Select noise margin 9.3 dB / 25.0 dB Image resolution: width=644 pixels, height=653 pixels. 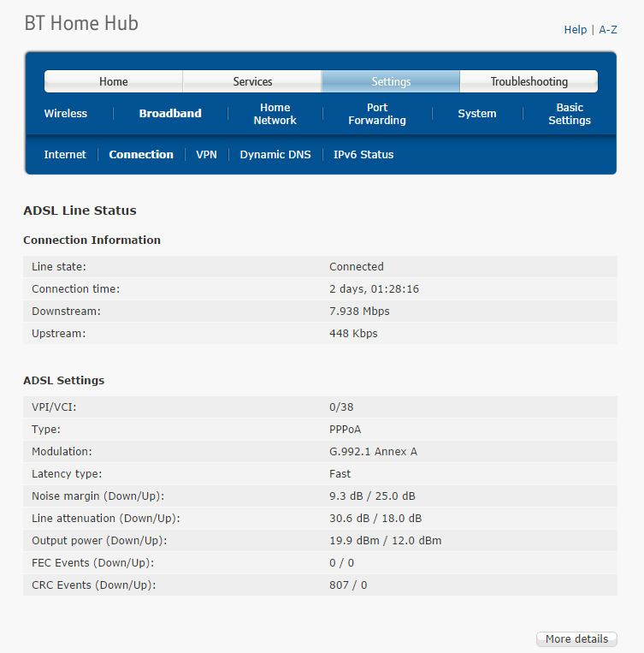[372, 496]
